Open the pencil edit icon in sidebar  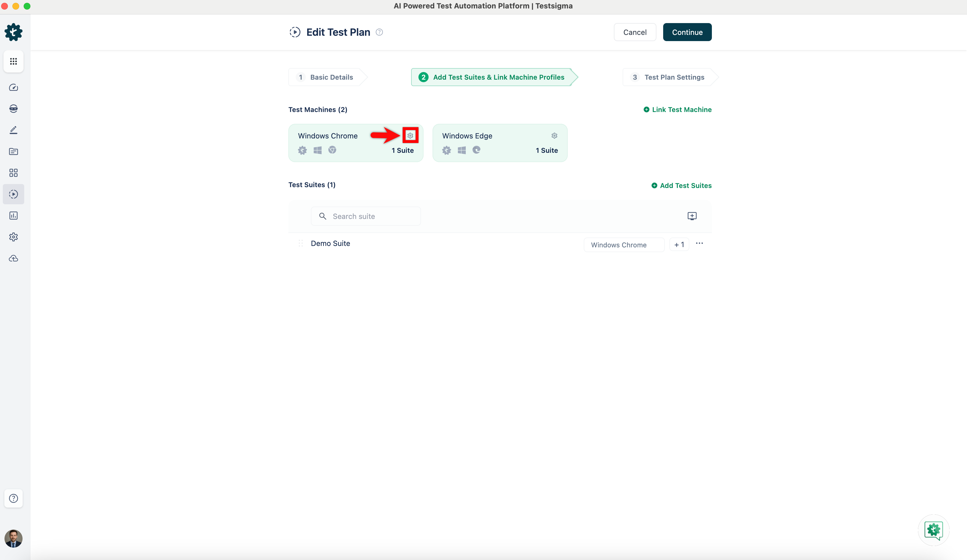[14, 130]
